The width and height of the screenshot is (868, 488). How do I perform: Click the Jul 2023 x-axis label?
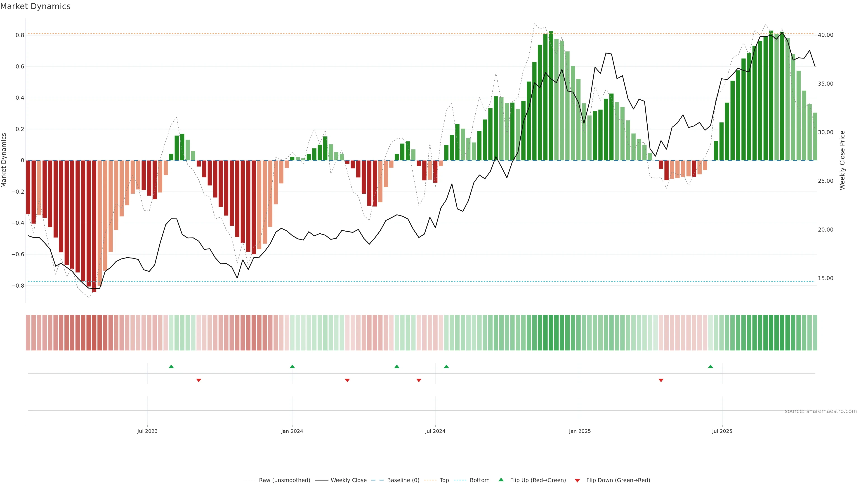tap(147, 431)
